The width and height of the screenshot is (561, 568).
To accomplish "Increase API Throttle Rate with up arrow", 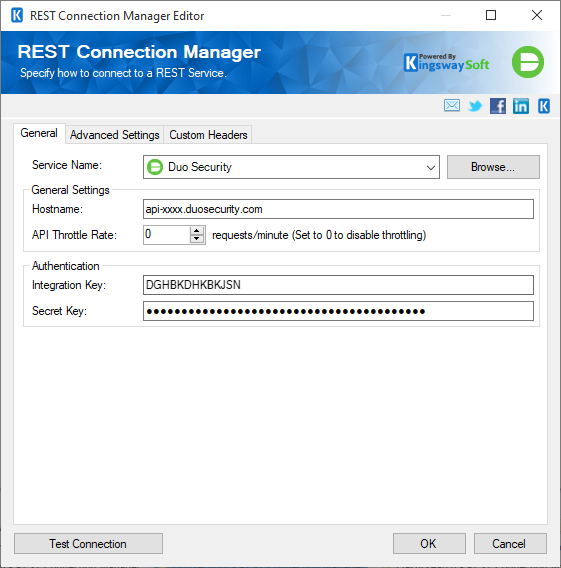I will (x=197, y=230).
